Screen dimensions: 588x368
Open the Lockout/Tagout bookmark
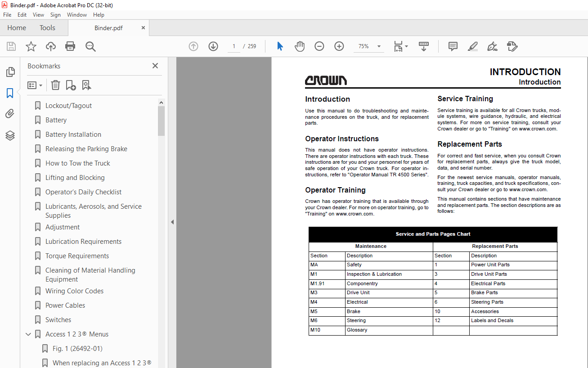[x=68, y=106]
